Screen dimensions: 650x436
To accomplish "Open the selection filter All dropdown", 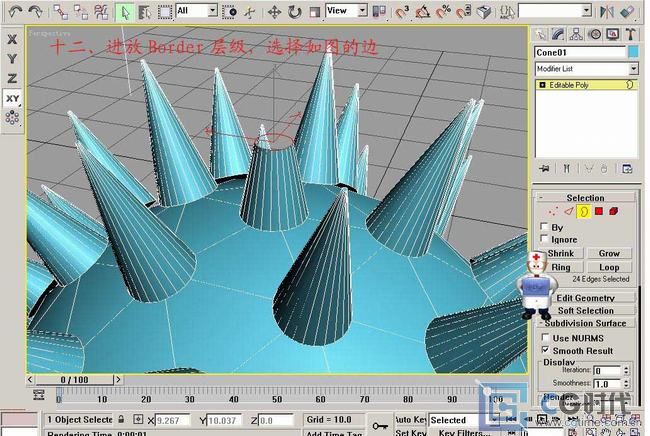I will (x=196, y=11).
